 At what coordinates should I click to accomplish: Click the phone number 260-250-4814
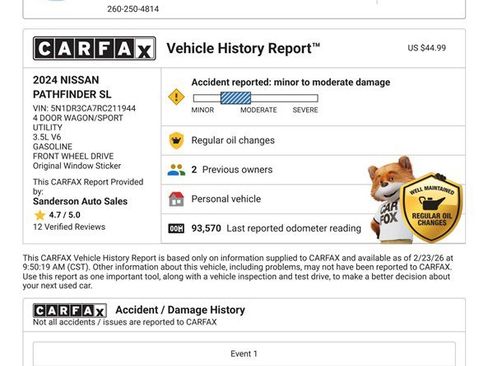tap(133, 9)
